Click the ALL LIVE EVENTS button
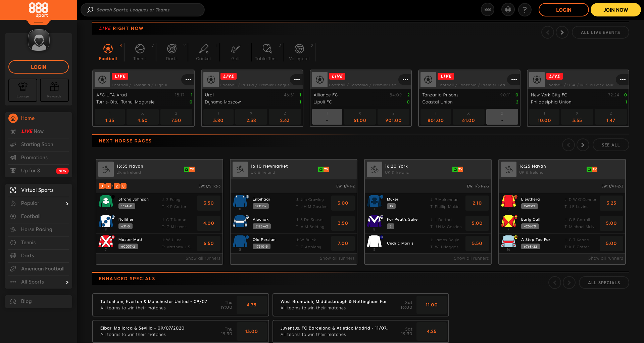This screenshot has width=644, height=343. click(600, 33)
